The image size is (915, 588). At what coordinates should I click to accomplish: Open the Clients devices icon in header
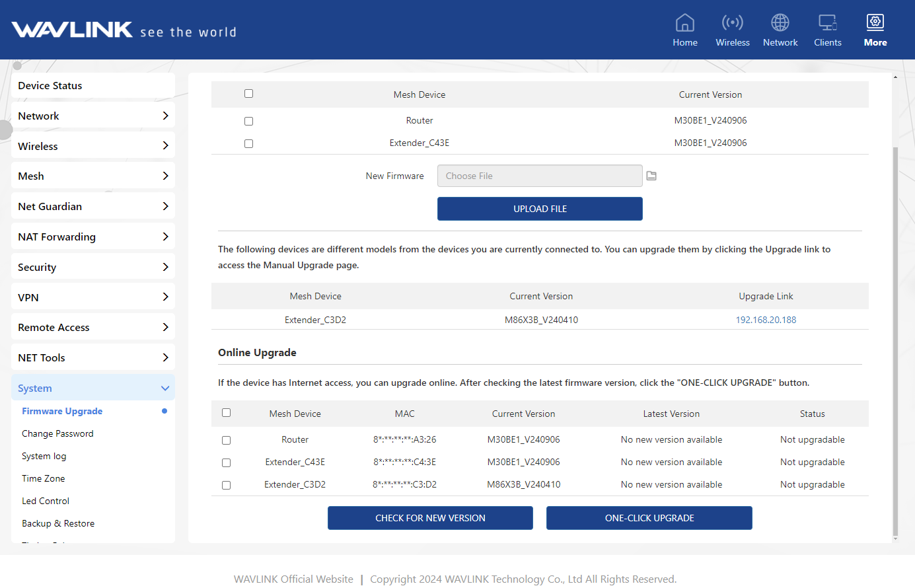coord(827,23)
